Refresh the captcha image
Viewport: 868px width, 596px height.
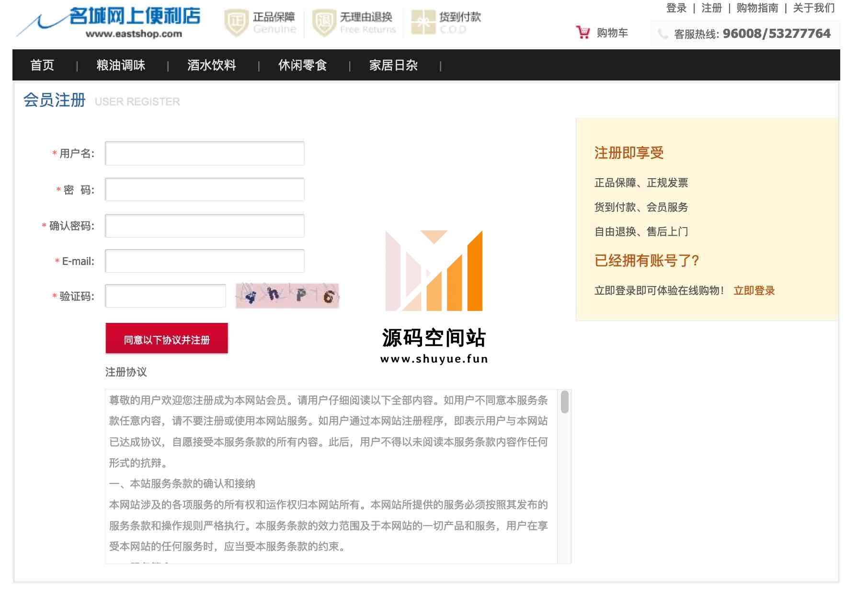(x=287, y=296)
